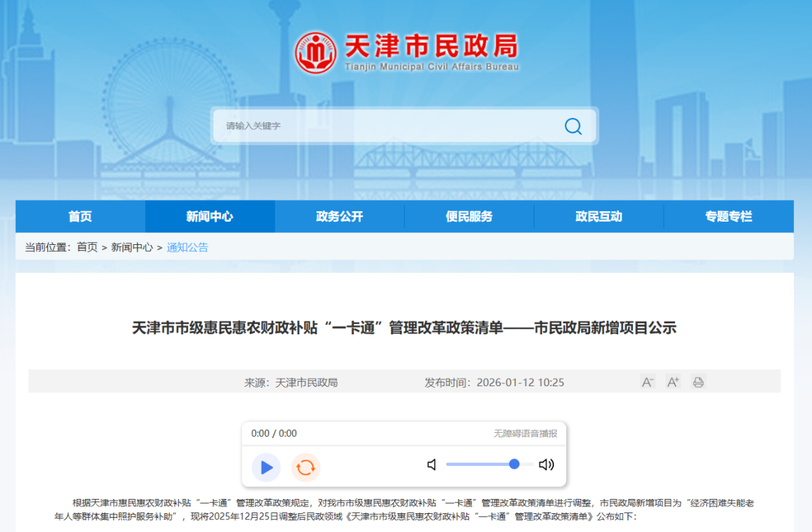This screenshot has width=812, height=532.
Task: Click the orange replay audio icon
Action: (305, 467)
